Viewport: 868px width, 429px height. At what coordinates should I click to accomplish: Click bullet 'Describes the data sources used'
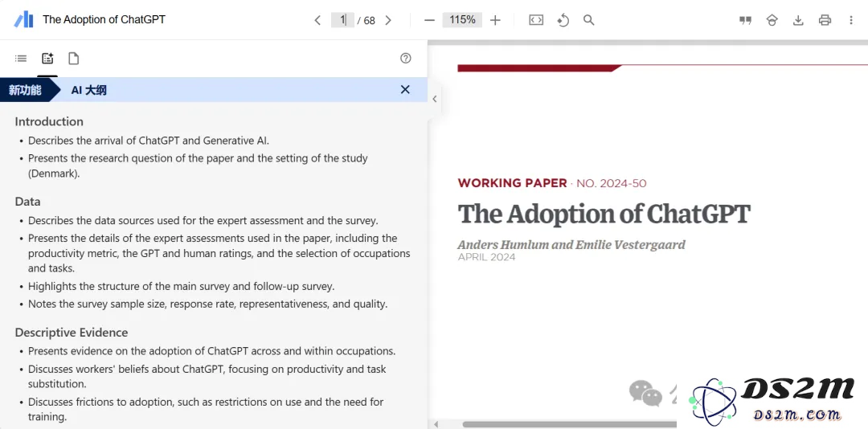203,220
